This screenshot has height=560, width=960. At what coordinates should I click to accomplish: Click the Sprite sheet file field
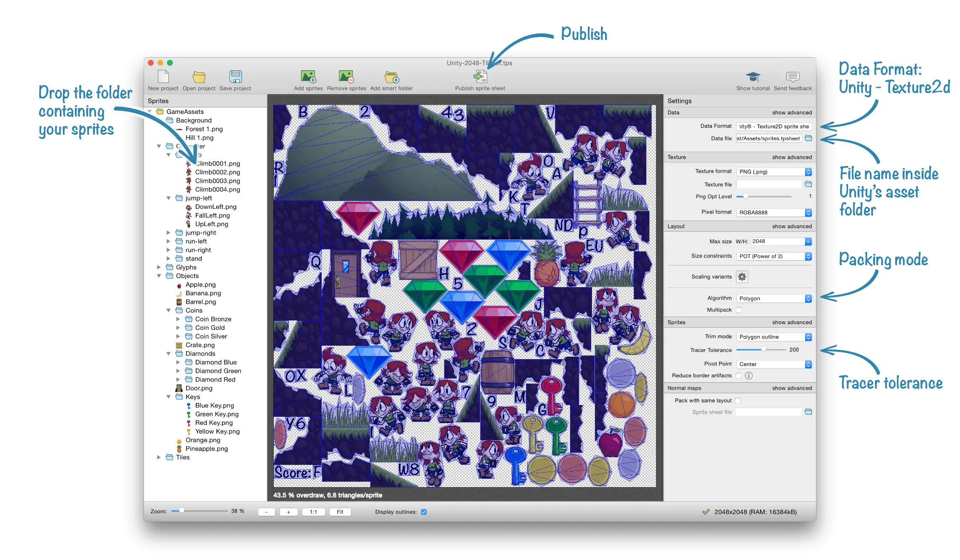[769, 412]
